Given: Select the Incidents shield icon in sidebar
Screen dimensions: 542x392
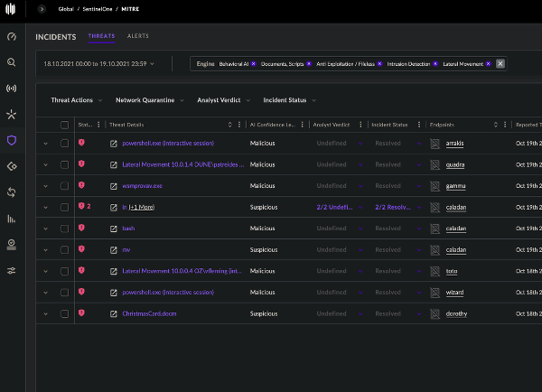Looking at the screenshot, I should click(12, 140).
